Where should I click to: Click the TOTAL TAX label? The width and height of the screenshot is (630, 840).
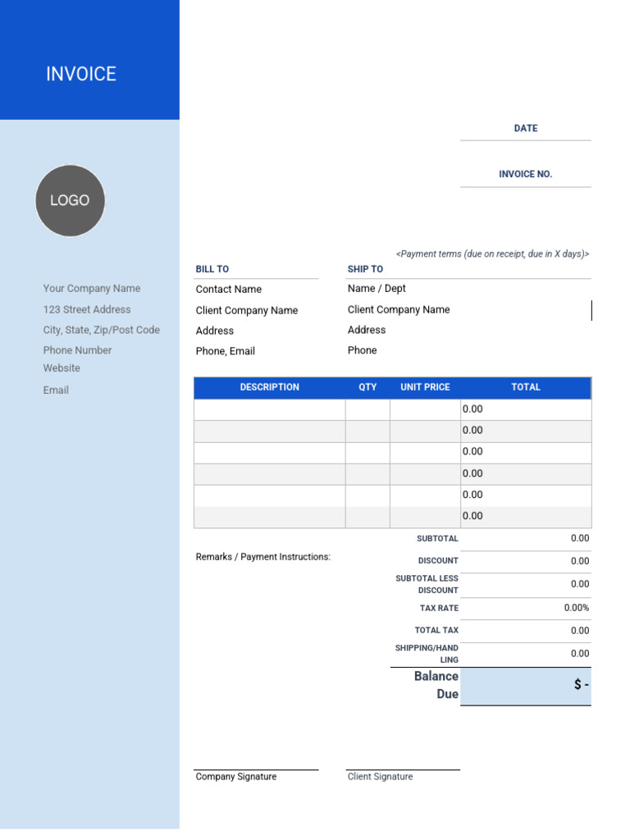[436, 631]
